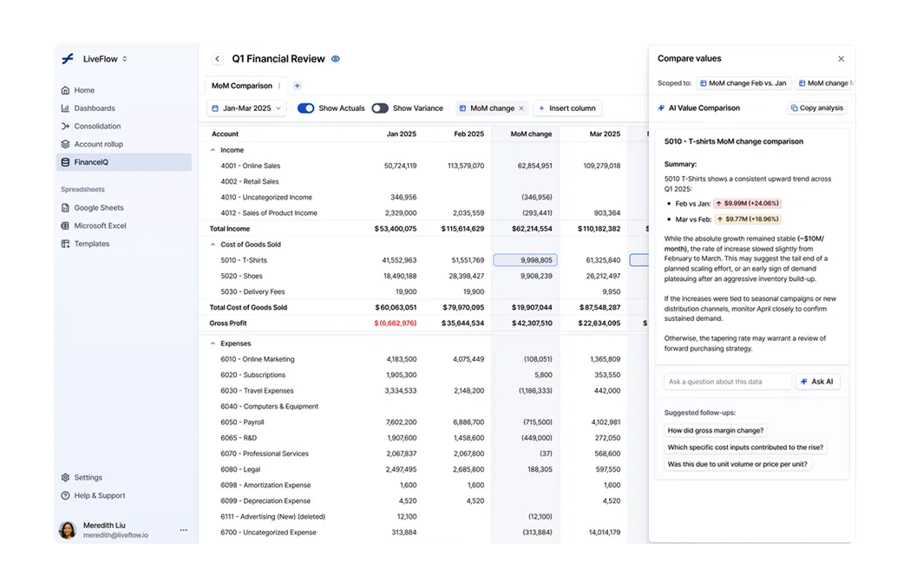Select follow-up Was this due to unit volume

[737, 464]
